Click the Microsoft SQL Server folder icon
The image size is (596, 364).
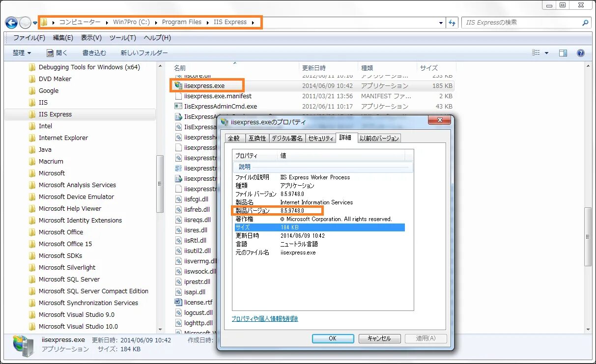point(32,280)
